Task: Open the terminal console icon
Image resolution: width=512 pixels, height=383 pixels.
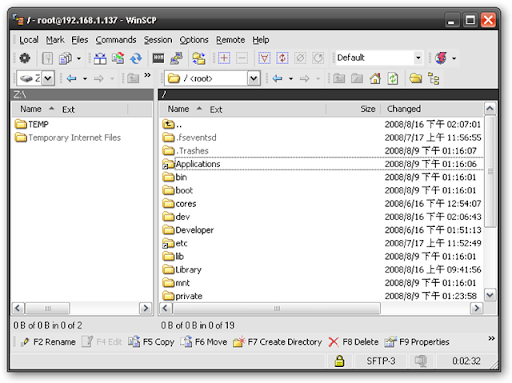Action: (x=158, y=58)
